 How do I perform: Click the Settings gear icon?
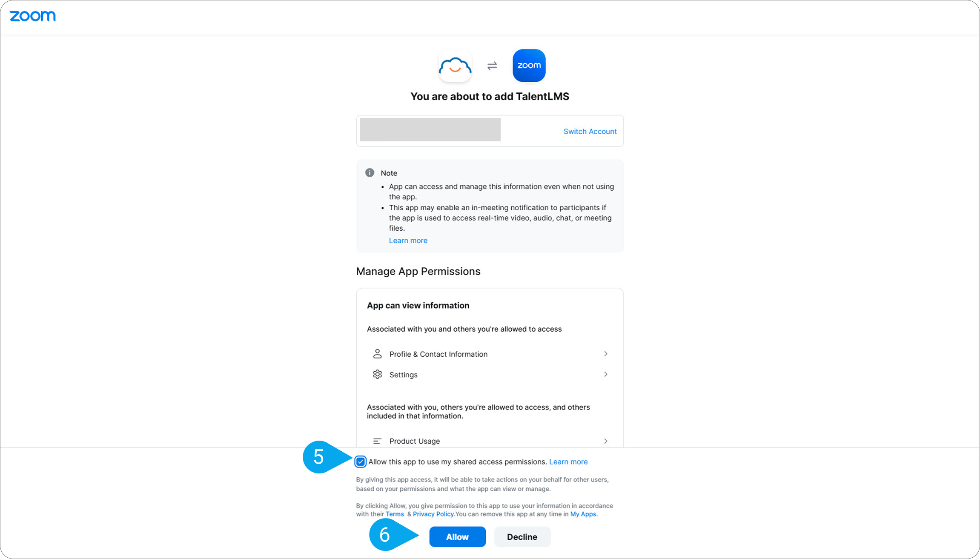point(377,374)
